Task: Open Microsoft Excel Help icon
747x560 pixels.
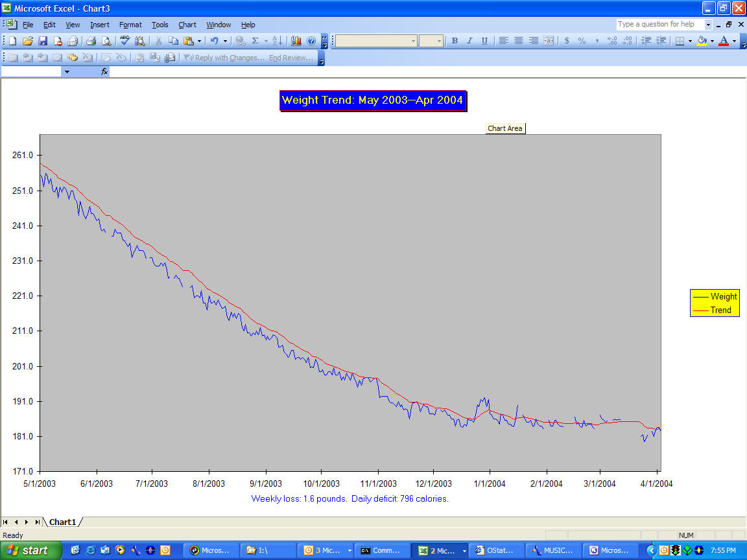Action: click(x=311, y=41)
